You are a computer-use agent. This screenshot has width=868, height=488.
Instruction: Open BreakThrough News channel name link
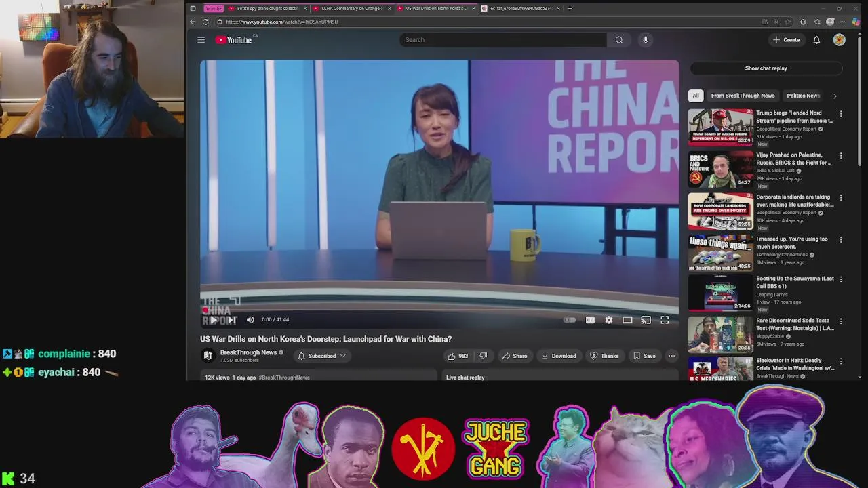tap(248, 352)
